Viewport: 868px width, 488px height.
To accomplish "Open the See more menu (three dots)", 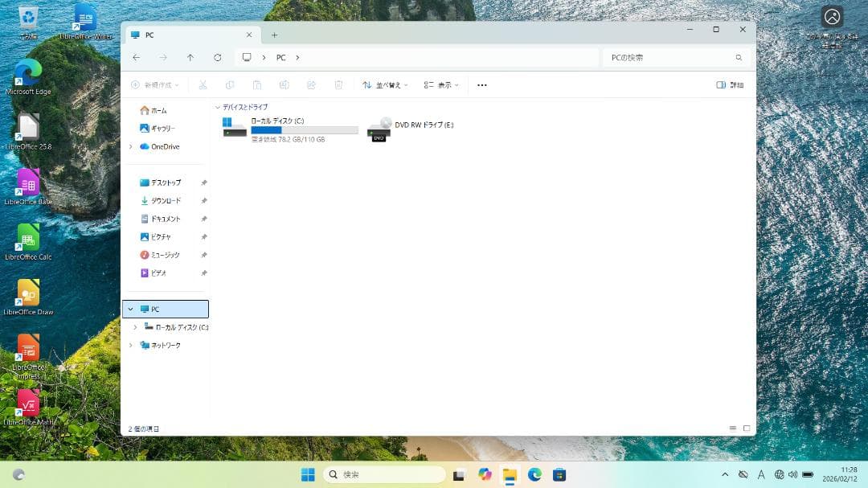I will point(481,84).
